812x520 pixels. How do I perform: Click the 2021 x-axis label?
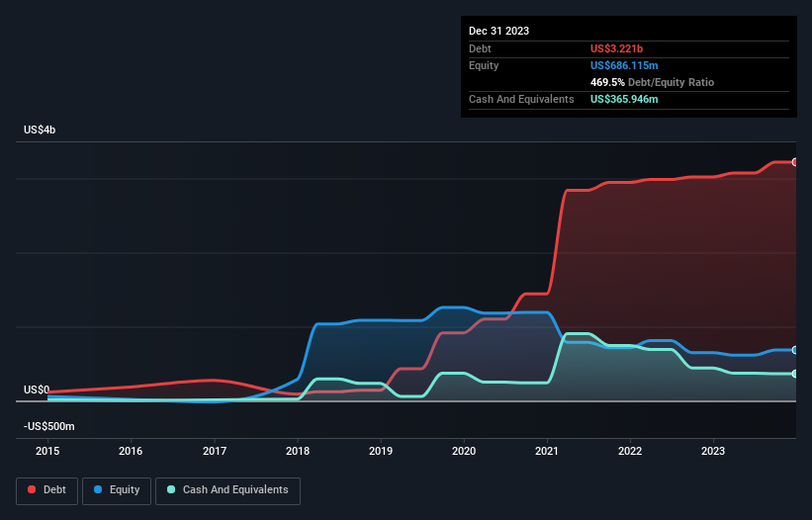pos(547,451)
